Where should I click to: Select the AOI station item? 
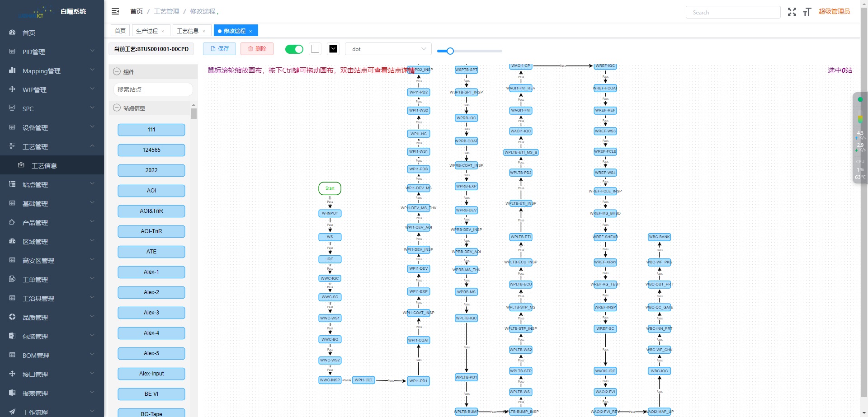click(x=151, y=191)
